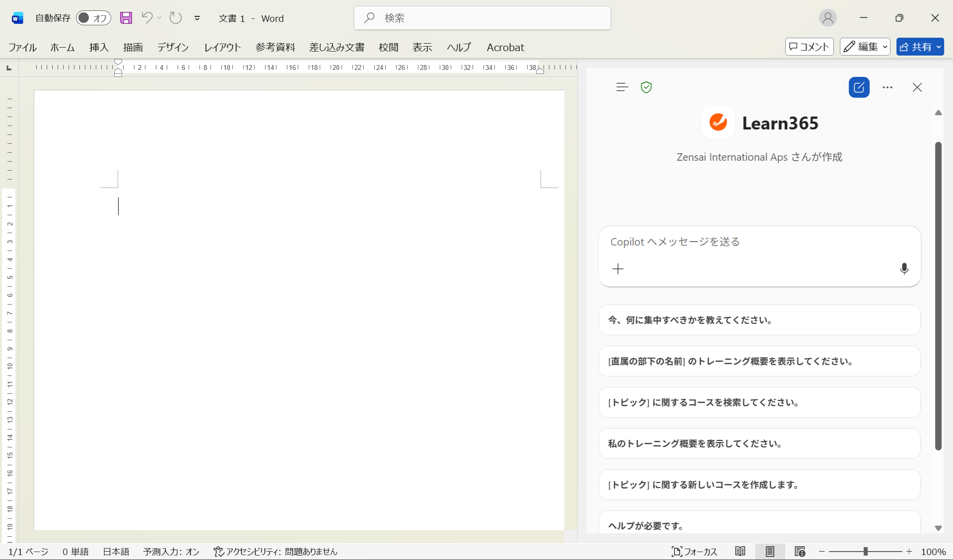Open the ヘルプ tab

(459, 47)
